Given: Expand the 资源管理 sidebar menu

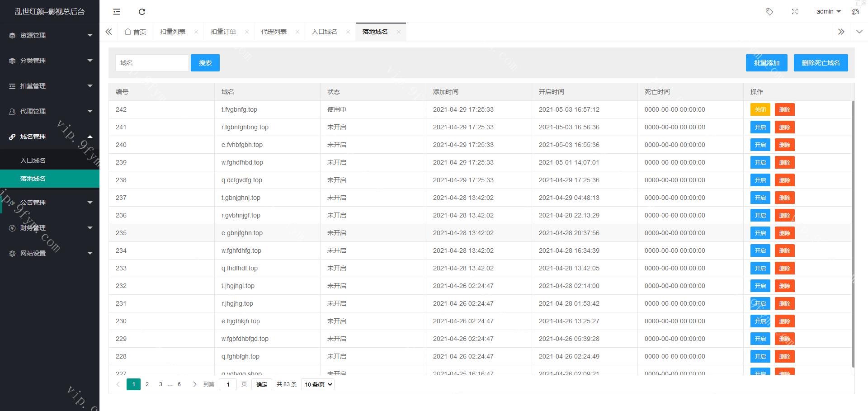Looking at the screenshot, I should [x=50, y=35].
